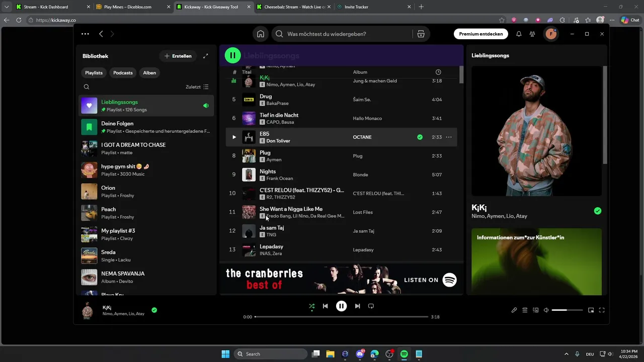The image size is (644, 362).
Task: Open Copilot Chat in the browser toolbar
Action: [631, 20]
